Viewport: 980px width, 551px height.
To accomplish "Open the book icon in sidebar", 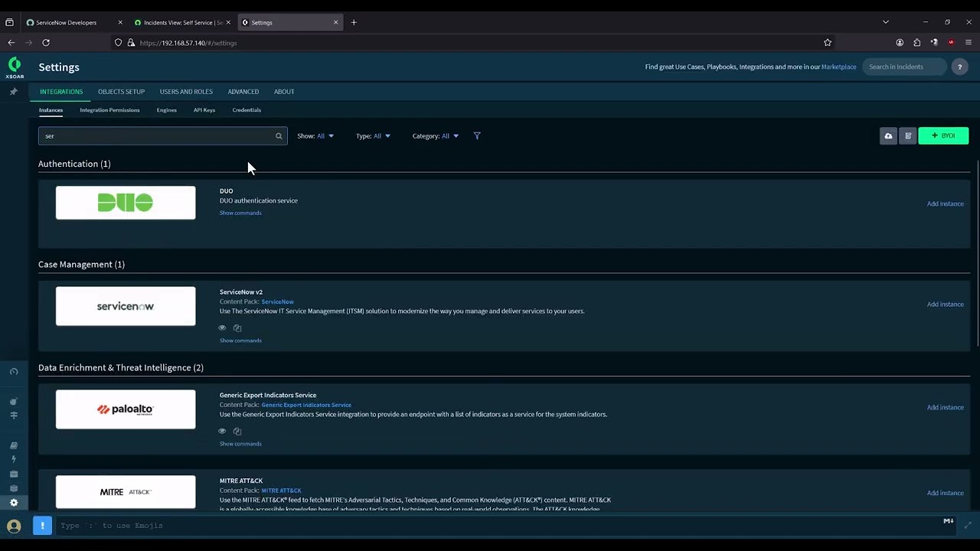I will pyautogui.click(x=14, y=445).
